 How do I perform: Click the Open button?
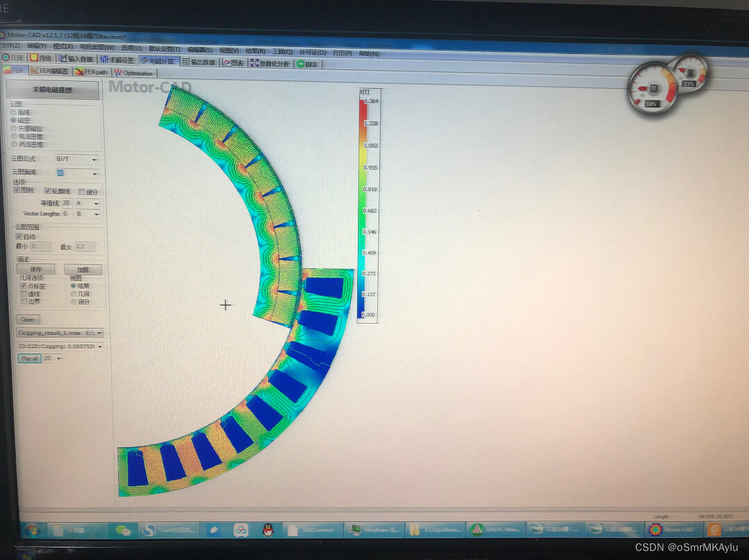coord(28,320)
